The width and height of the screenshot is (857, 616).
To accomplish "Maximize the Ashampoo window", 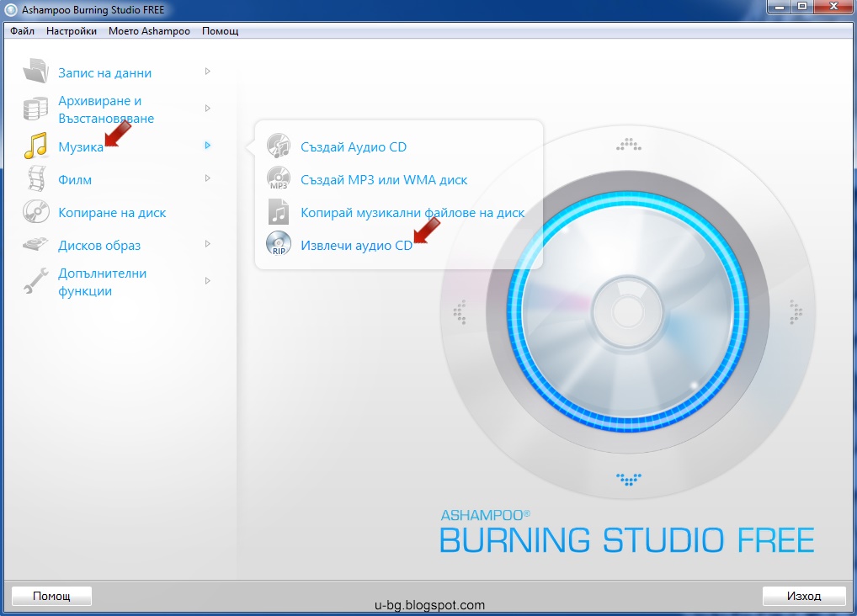I will pos(801,7).
